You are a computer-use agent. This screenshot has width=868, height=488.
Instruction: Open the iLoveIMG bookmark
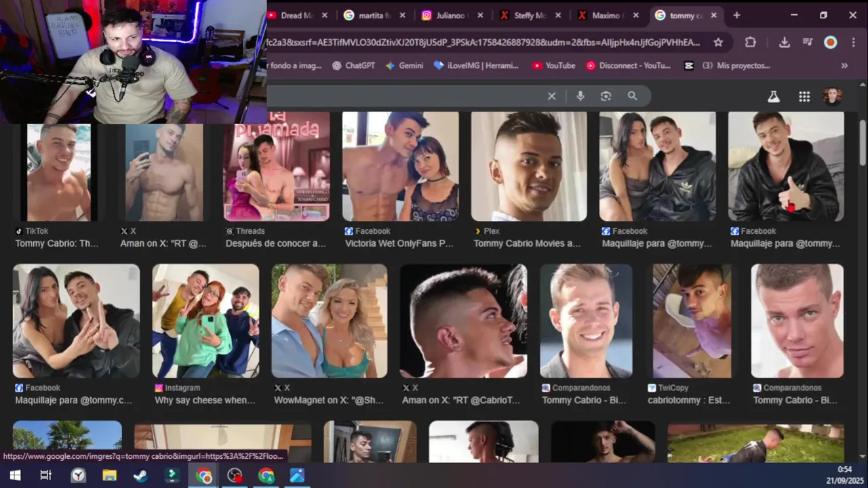click(x=476, y=66)
